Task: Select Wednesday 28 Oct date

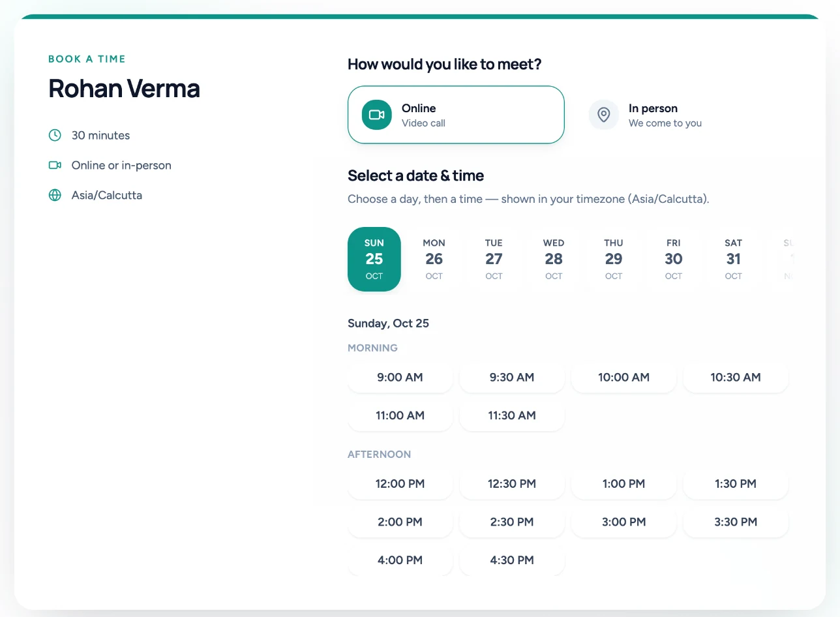Action: tap(554, 259)
